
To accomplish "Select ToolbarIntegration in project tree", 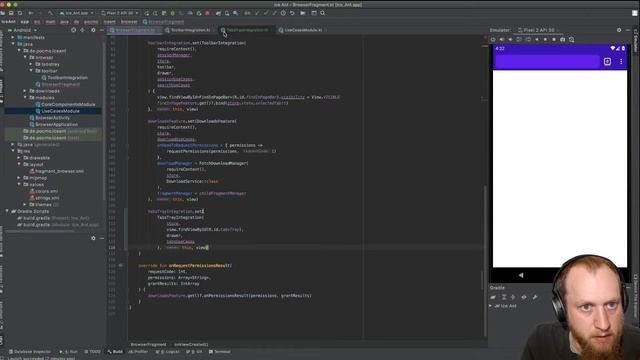I will (x=64, y=78).
